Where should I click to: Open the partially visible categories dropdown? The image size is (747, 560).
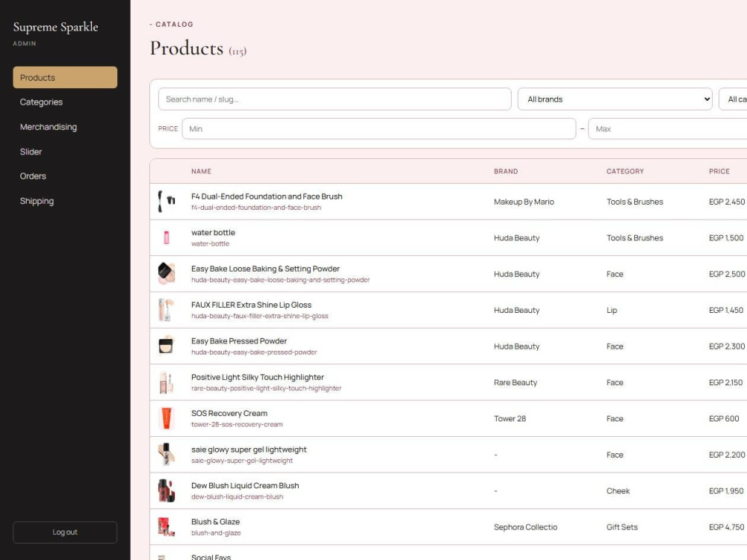click(x=733, y=99)
